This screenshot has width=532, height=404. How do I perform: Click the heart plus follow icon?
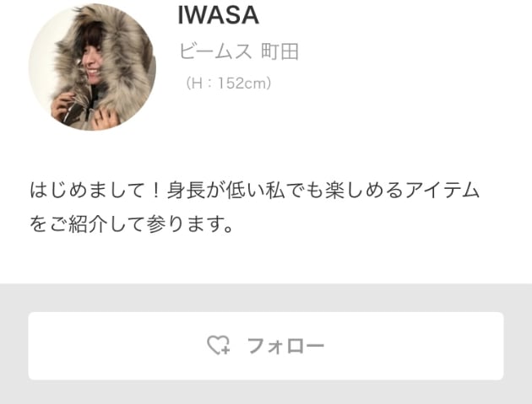219,345
